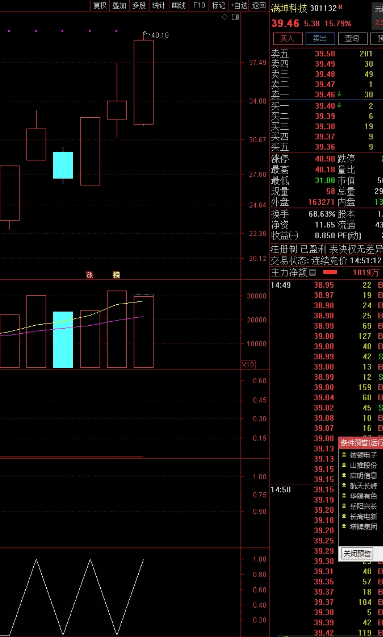
Task: Click the cyan candlestick on the chart
Action: pos(63,165)
